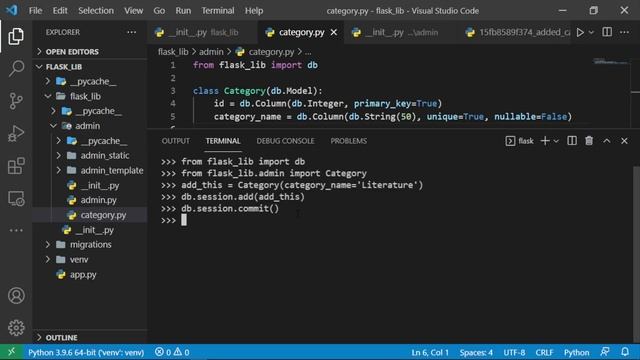Open notifications bell in status bar
The width and height of the screenshot is (640, 360).
(x=625, y=352)
